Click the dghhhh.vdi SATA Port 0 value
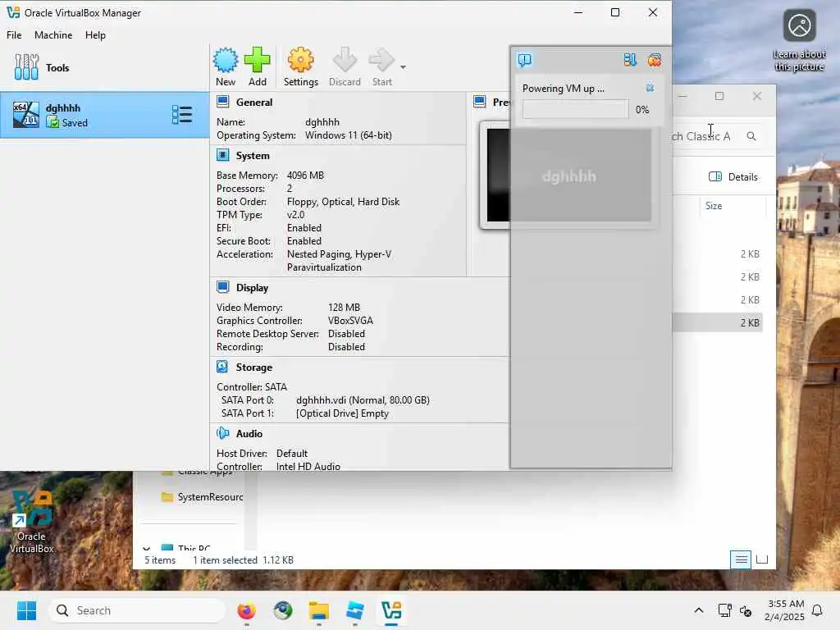 click(x=363, y=400)
